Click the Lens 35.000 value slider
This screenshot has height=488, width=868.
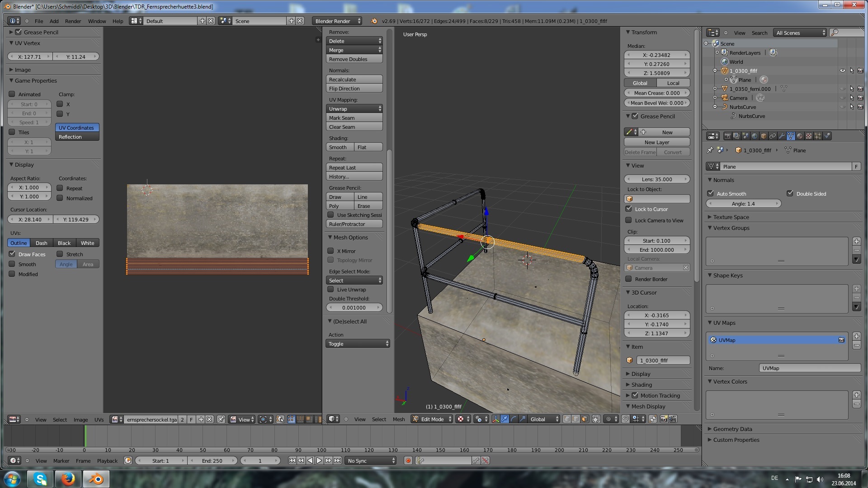[657, 179]
